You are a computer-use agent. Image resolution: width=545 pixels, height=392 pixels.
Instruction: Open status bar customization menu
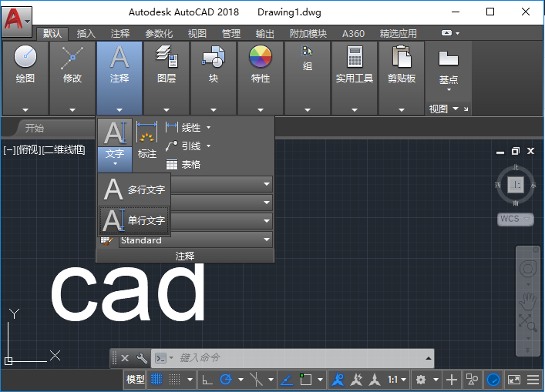(x=533, y=380)
